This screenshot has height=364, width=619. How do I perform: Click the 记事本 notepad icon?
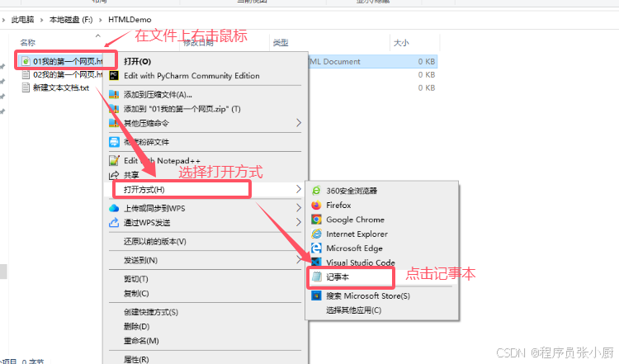[317, 277]
